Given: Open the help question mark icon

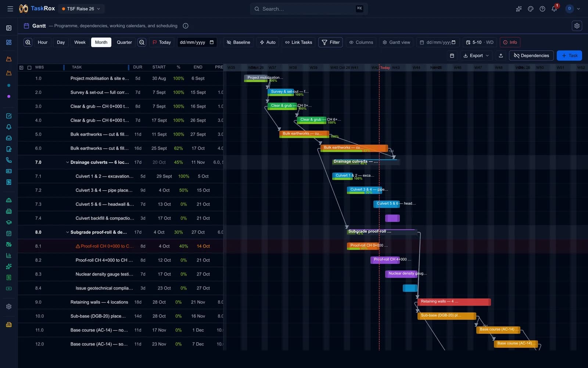Looking at the screenshot, I should click(542, 9).
